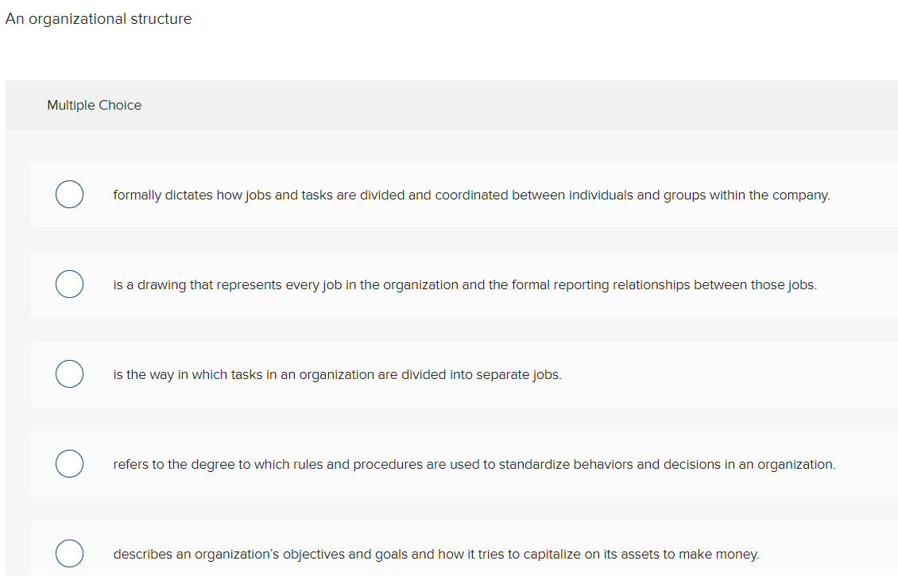Select the radio button for the last answer
Screen dimensions: 898x588
point(69,553)
